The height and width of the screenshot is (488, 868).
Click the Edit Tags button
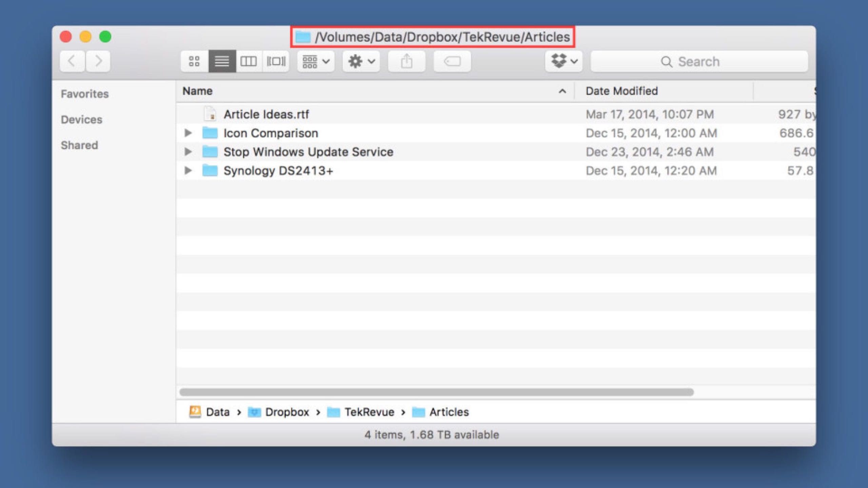pos(452,61)
